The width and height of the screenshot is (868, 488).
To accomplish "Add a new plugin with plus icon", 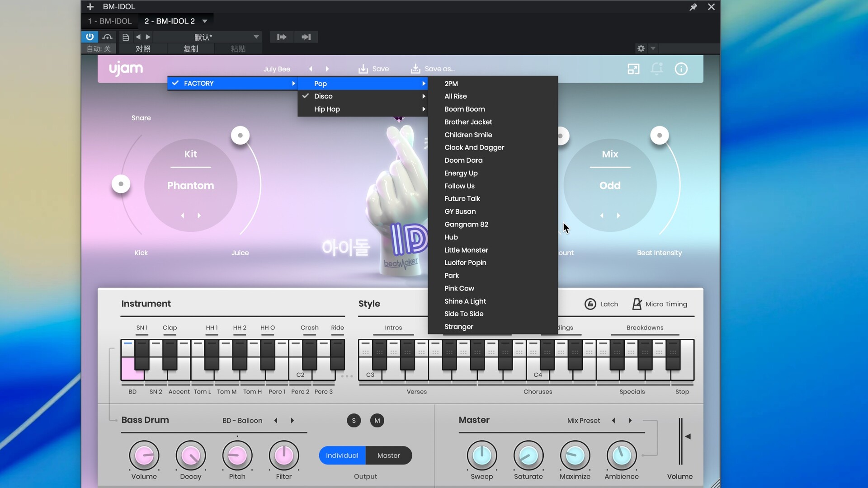I will (x=90, y=7).
